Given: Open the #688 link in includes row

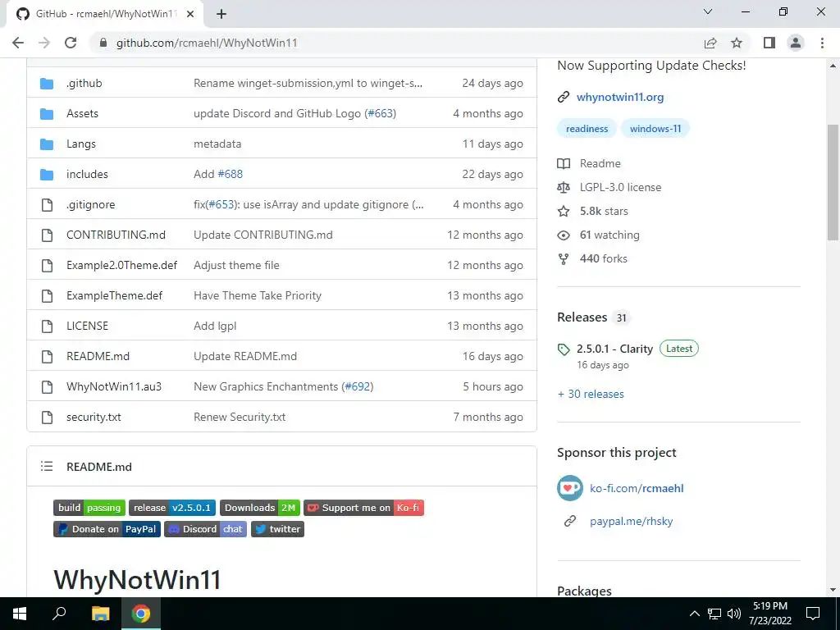Looking at the screenshot, I should 230,174.
